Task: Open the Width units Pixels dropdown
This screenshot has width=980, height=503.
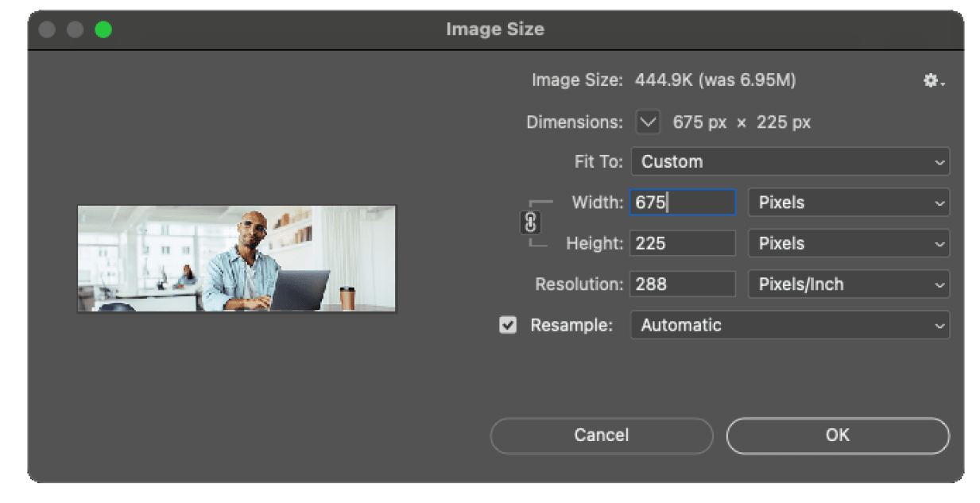Action: pos(848,203)
